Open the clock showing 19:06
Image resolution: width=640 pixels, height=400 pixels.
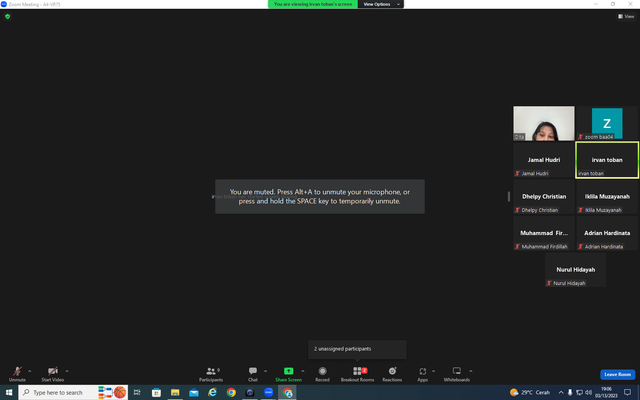(x=606, y=392)
